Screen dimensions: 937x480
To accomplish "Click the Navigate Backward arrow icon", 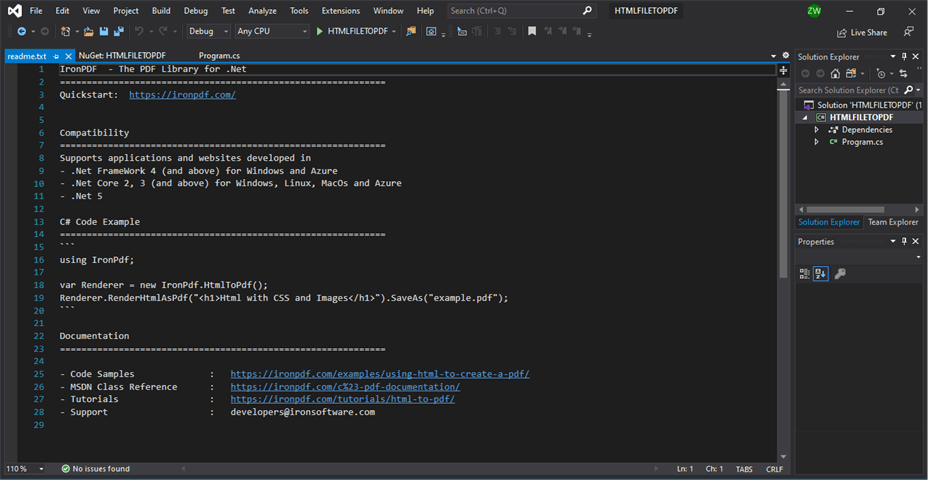I will click(22, 31).
